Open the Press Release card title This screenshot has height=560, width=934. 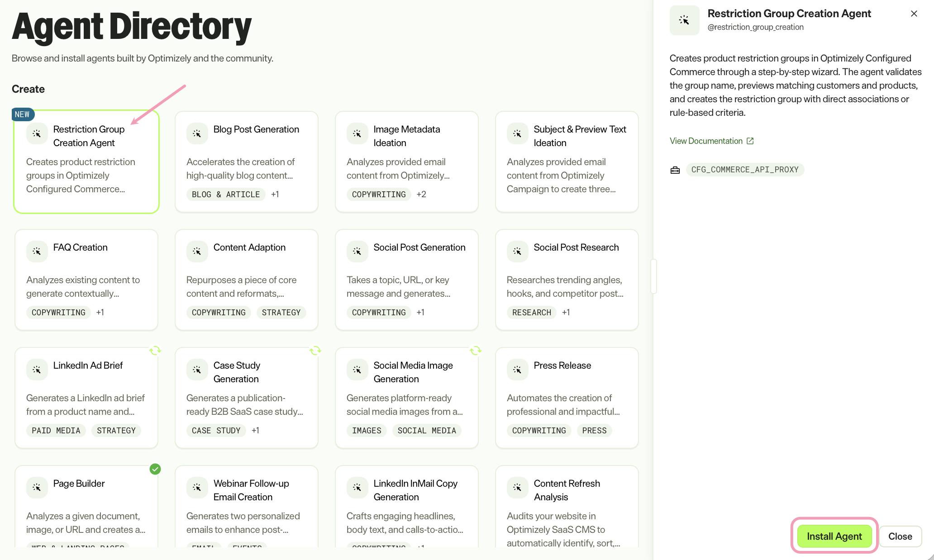[x=562, y=365]
